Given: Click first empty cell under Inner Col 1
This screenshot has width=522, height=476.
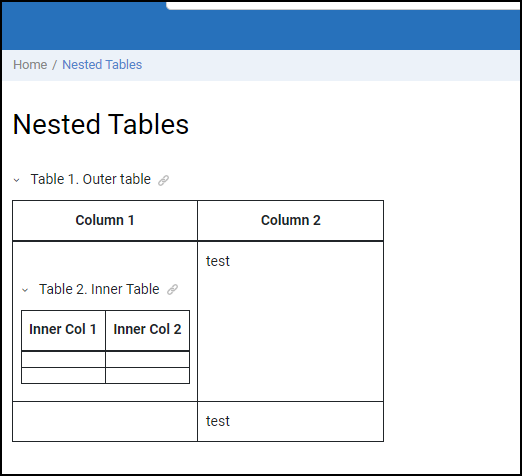Looking at the screenshot, I should point(63,359).
